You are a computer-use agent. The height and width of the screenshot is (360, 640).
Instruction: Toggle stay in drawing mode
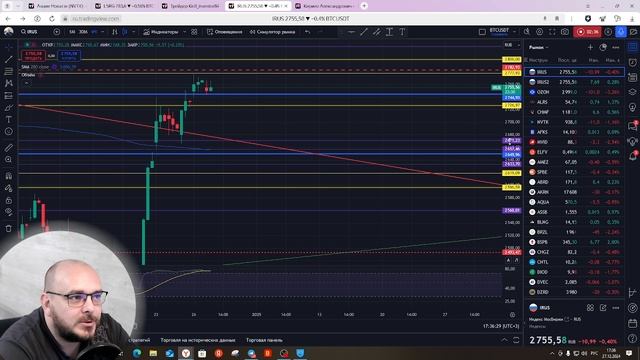pos(9,188)
